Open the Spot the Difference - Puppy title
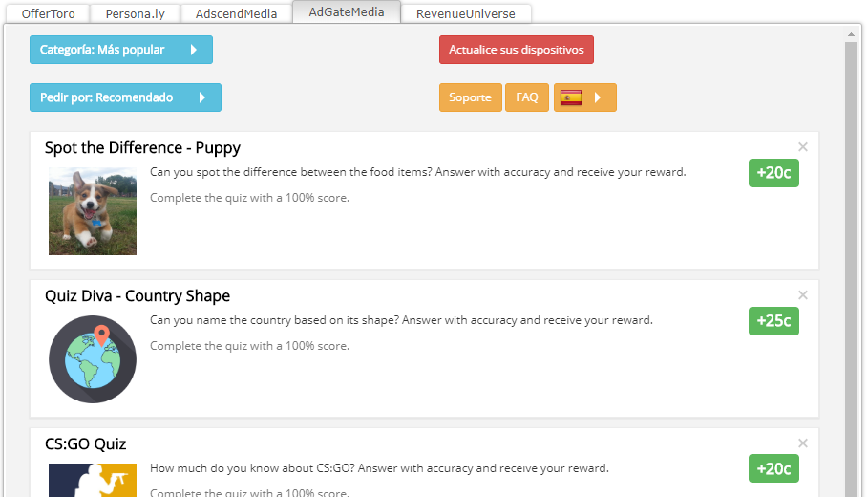The width and height of the screenshot is (868, 497). click(x=143, y=148)
